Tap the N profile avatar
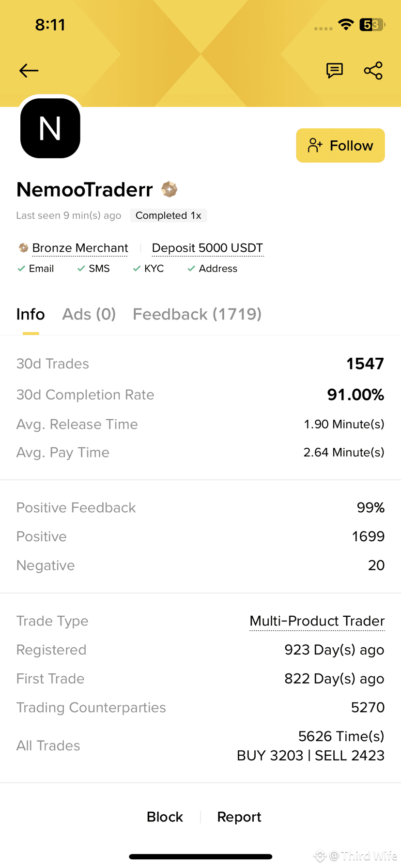Image resolution: width=401 pixels, height=868 pixels. coord(50,128)
